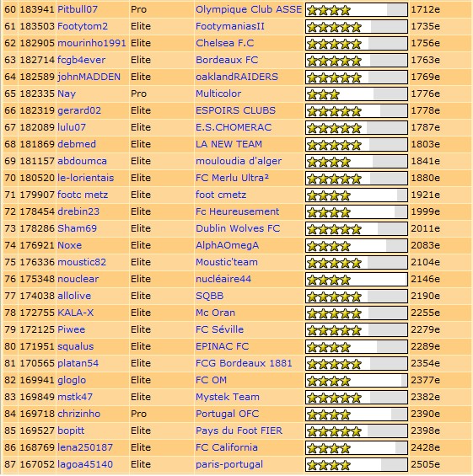Screen dimensions: 473x476
Task: Open the FCG Bordeaux 1881 club
Action: coord(244,363)
